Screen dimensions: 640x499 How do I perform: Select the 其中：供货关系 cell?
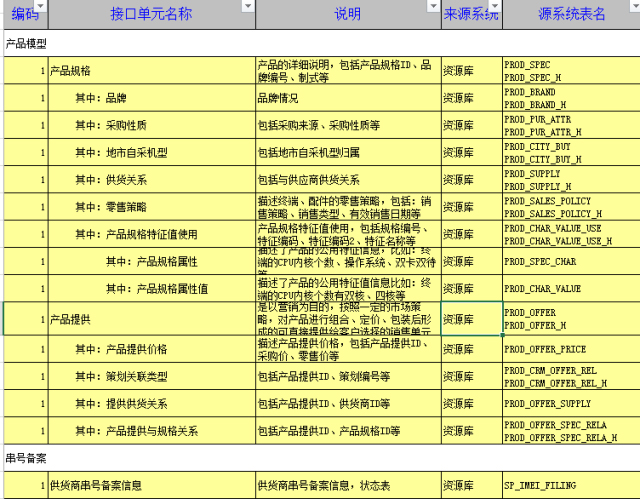152,180
